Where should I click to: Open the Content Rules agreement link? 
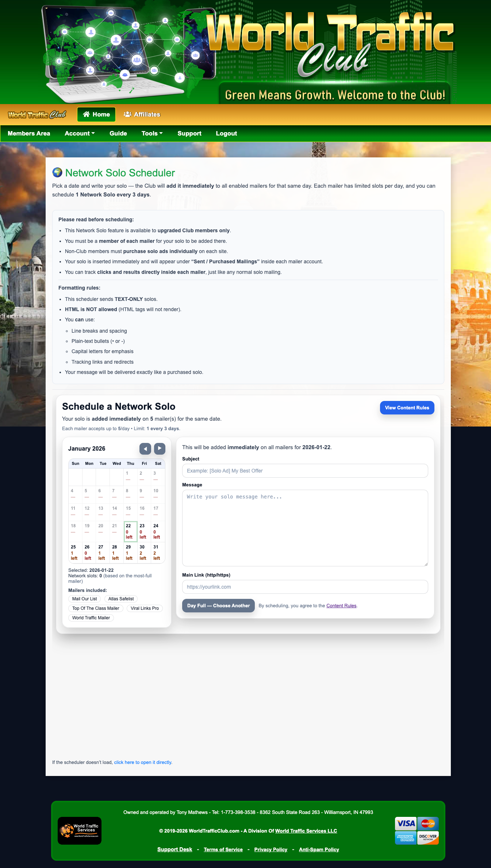point(341,606)
